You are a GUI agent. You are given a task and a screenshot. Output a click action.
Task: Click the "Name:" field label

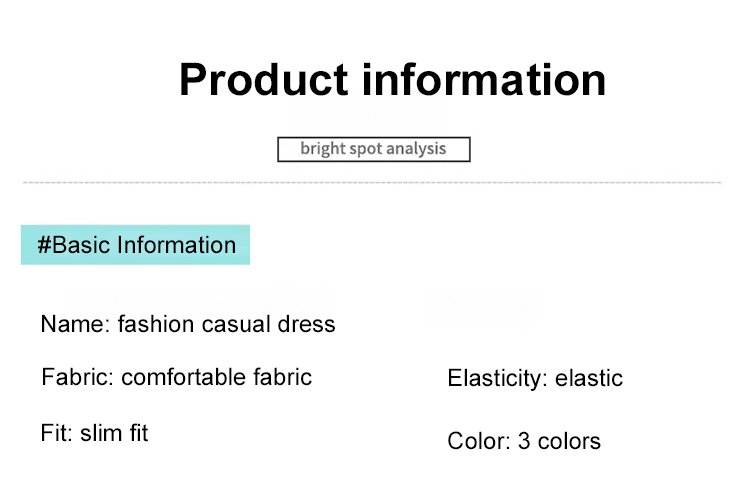tap(75, 325)
